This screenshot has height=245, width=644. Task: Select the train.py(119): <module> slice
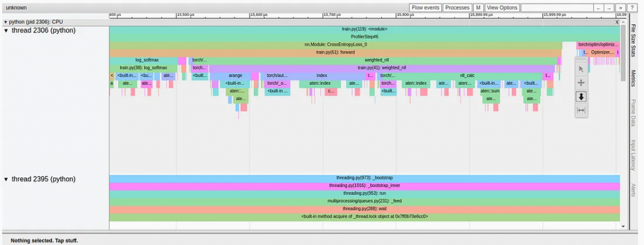364,29
